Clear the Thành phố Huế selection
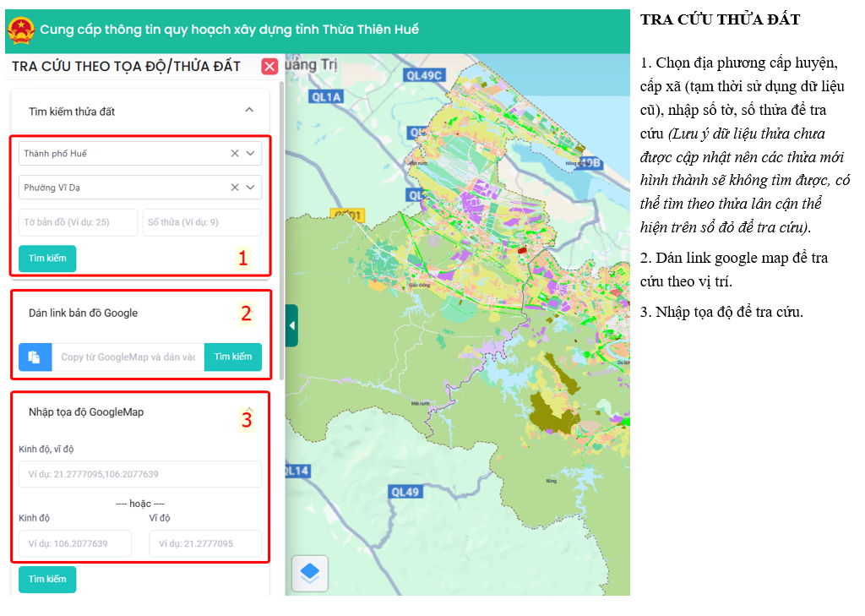This screenshot has height=616, width=865. pyautogui.click(x=235, y=154)
